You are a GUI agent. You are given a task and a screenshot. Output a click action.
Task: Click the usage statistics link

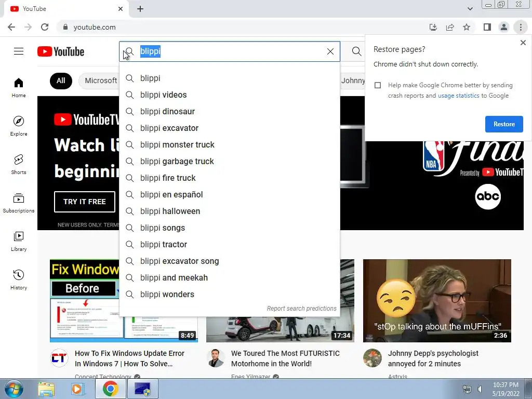[x=458, y=96]
